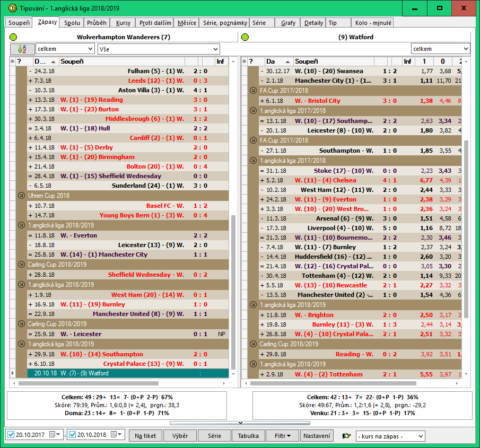Switch to the Spolu tab
The height and width of the screenshot is (448, 480).
tap(72, 23)
